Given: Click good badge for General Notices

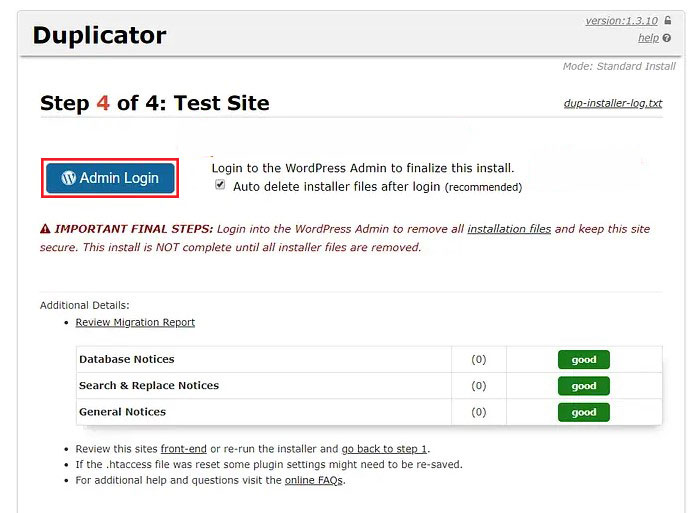Looking at the screenshot, I should pyautogui.click(x=584, y=412).
